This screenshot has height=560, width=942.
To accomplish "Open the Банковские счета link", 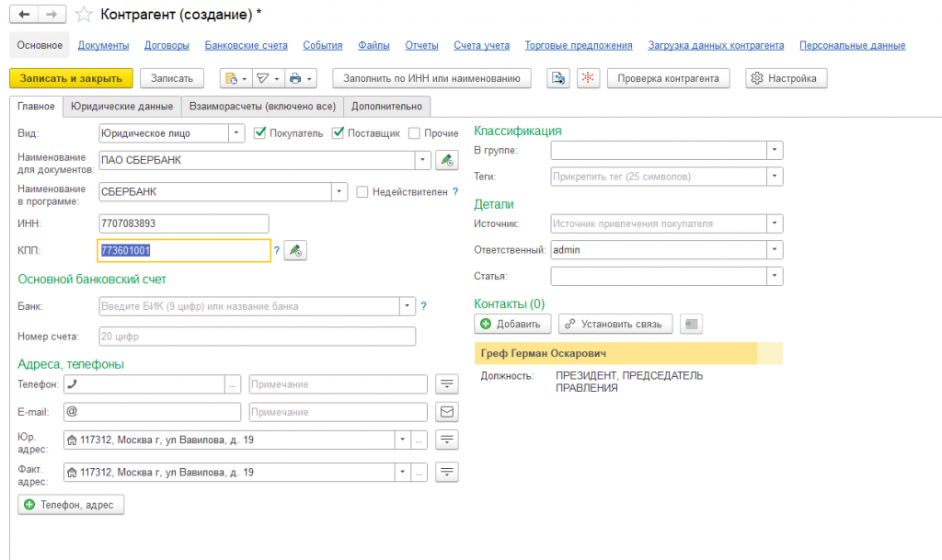I will (x=247, y=46).
